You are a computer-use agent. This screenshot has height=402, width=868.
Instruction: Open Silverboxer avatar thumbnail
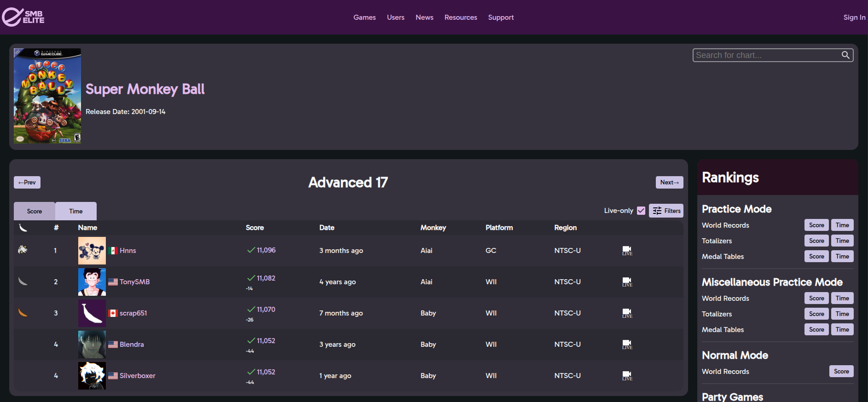[x=92, y=376]
